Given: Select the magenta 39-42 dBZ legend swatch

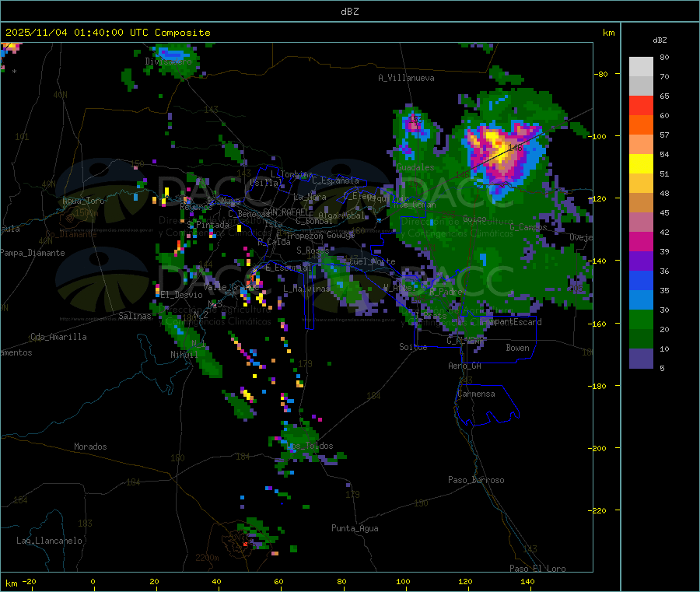Looking at the screenshot, I should pos(641,241).
